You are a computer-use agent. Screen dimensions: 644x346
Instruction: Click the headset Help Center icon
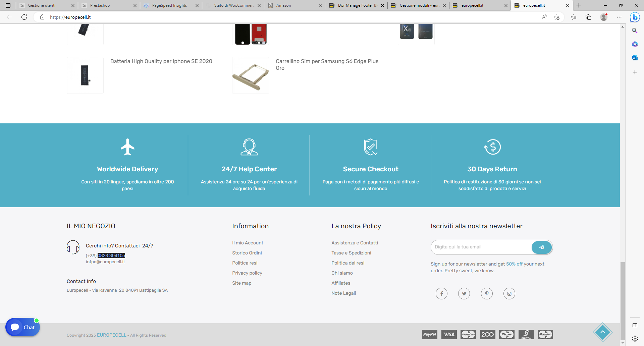(249, 147)
